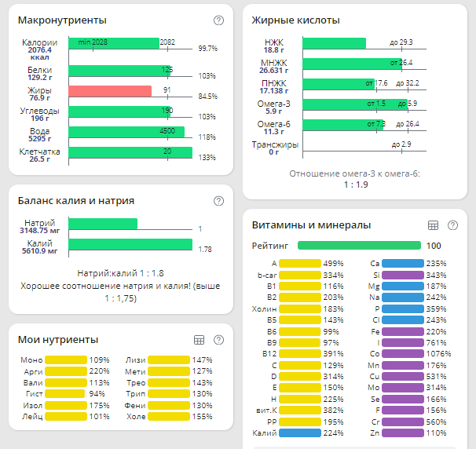The height and width of the screenshot is (449, 476).
Task: Click help icon in Баланс калия и натрия
Action: pos(218,201)
